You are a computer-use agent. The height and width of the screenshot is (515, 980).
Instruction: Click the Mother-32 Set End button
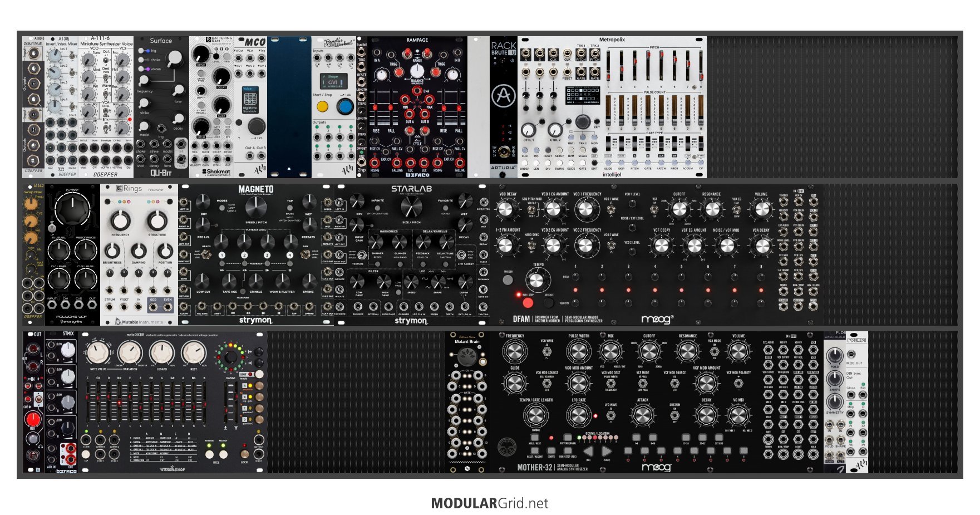click(719, 438)
